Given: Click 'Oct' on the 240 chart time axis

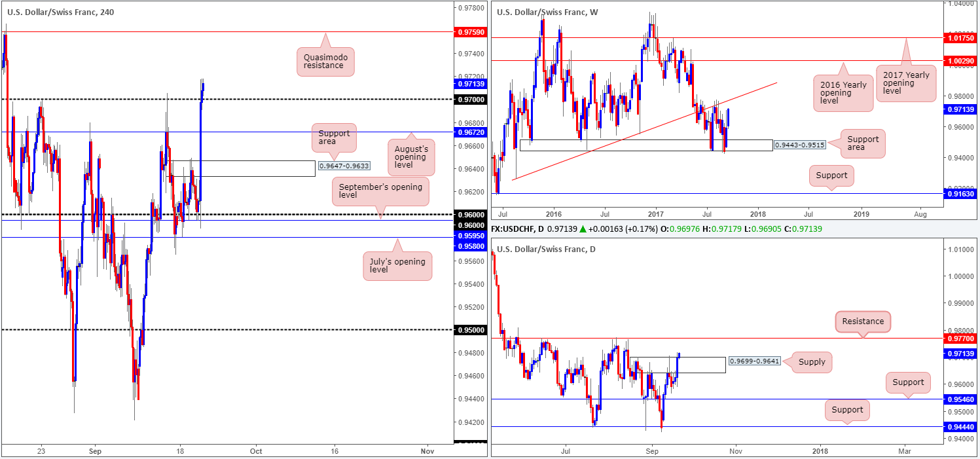Looking at the screenshot, I should coord(256,451).
